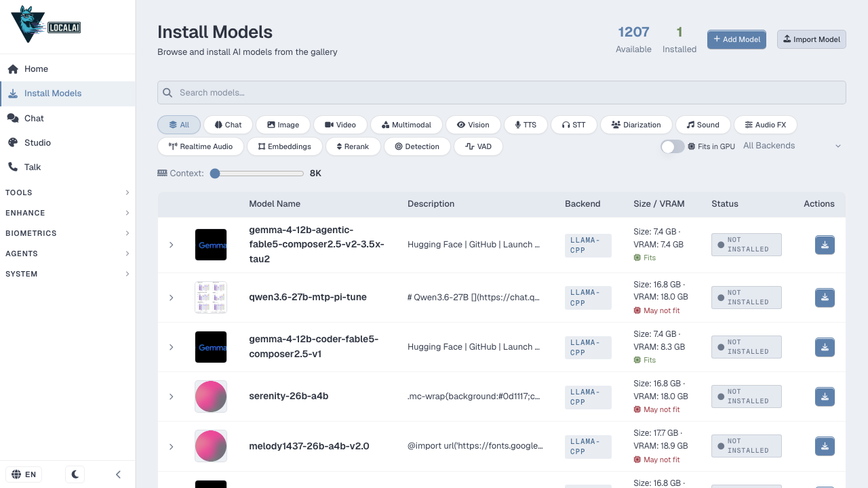Filter models by STT
Viewport: 868px width, 488px height.
tap(574, 125)
